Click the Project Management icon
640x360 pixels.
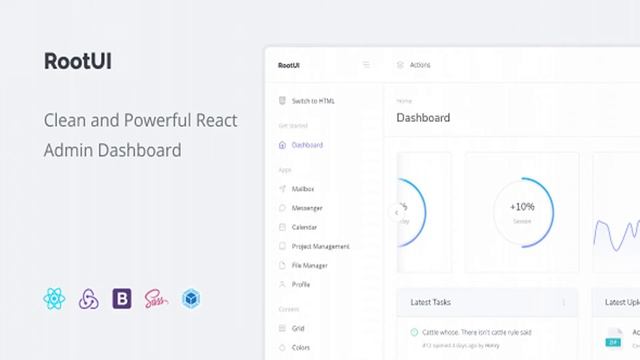click(x=282, y=246)
